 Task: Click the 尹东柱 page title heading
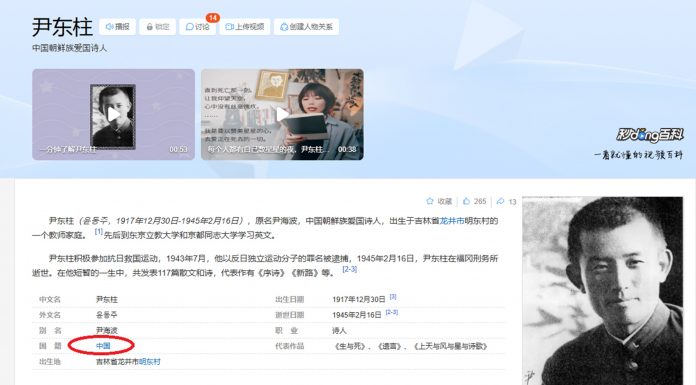[x=62, y=27]
